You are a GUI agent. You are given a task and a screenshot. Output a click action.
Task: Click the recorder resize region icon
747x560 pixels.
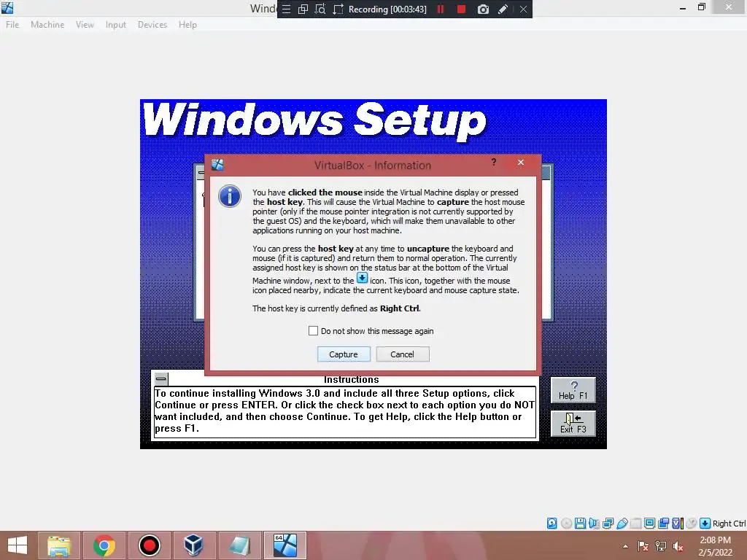tap(338, 9)
